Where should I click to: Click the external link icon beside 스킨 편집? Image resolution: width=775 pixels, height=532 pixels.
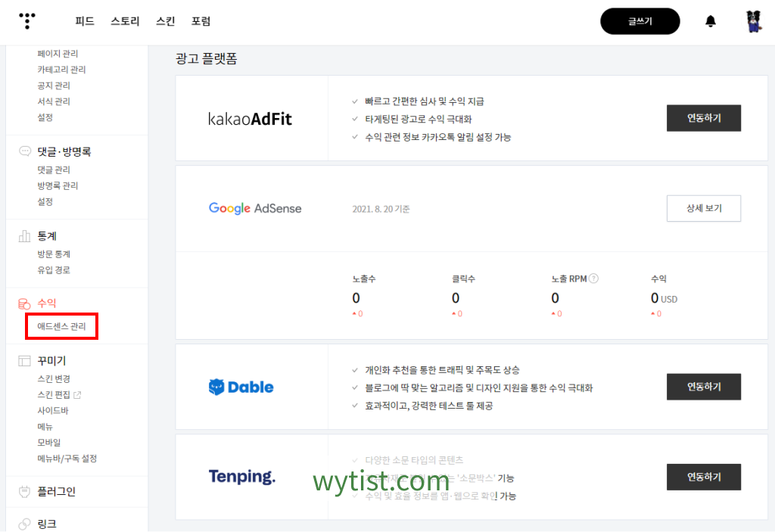pyautogui.click(x=77, y=394)
